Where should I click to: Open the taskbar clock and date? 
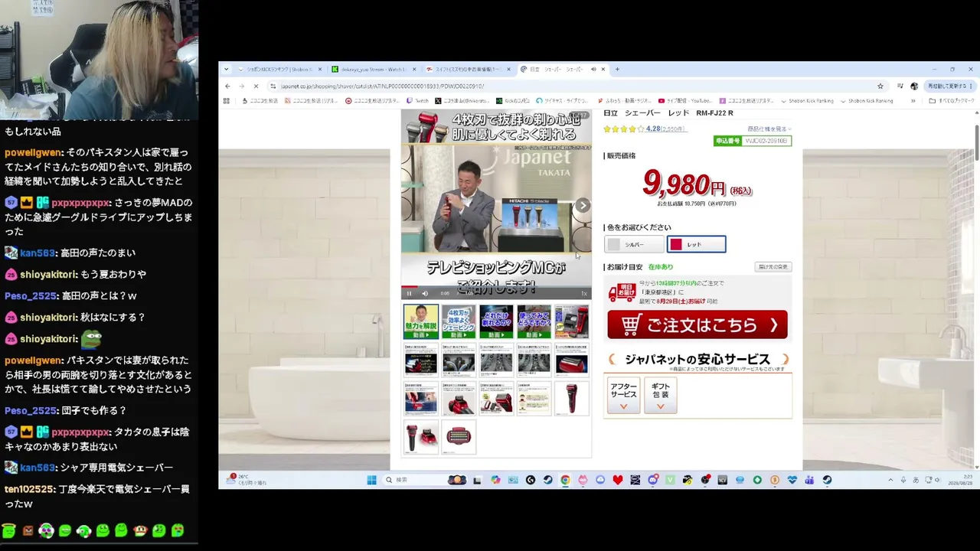tap(959, 480)
